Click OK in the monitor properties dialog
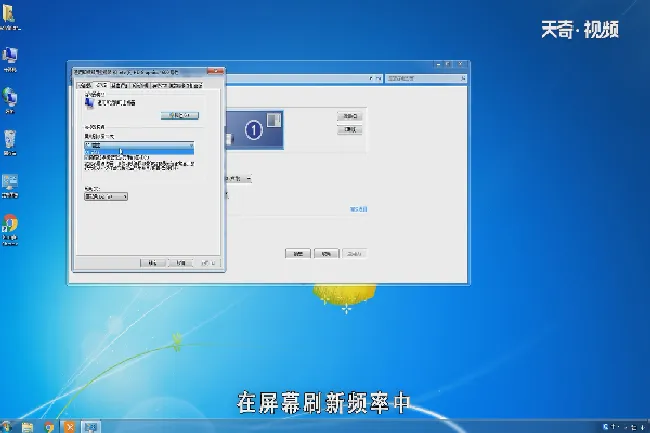The width and height of the screenshot is (650, 433). [x=153, y=263]
